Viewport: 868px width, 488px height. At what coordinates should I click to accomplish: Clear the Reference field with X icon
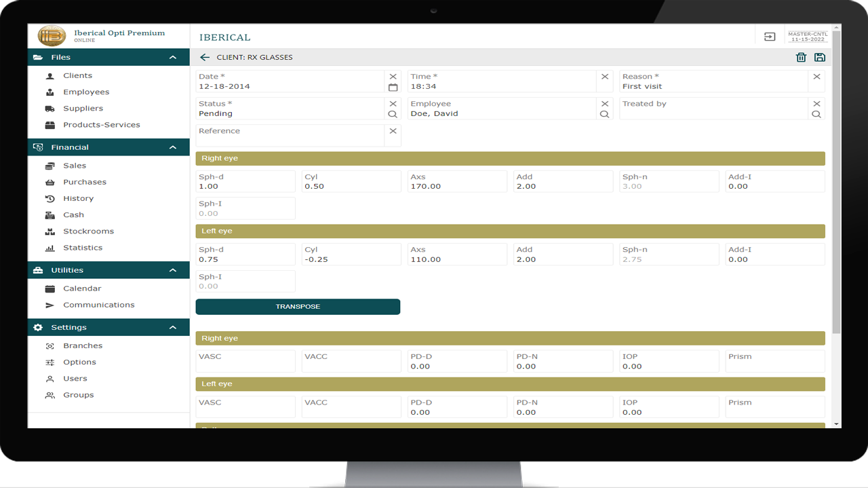(393, 131)
